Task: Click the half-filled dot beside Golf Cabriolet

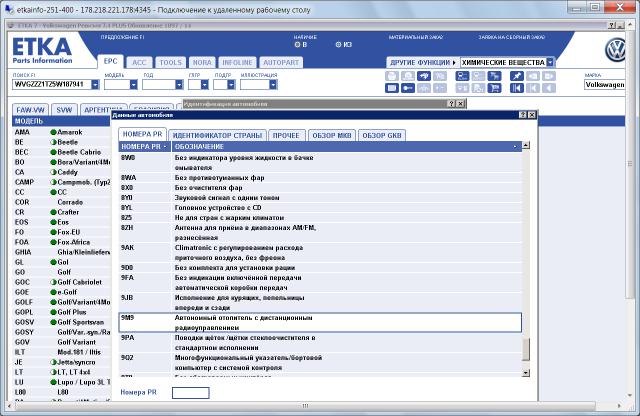Action: 53,282
